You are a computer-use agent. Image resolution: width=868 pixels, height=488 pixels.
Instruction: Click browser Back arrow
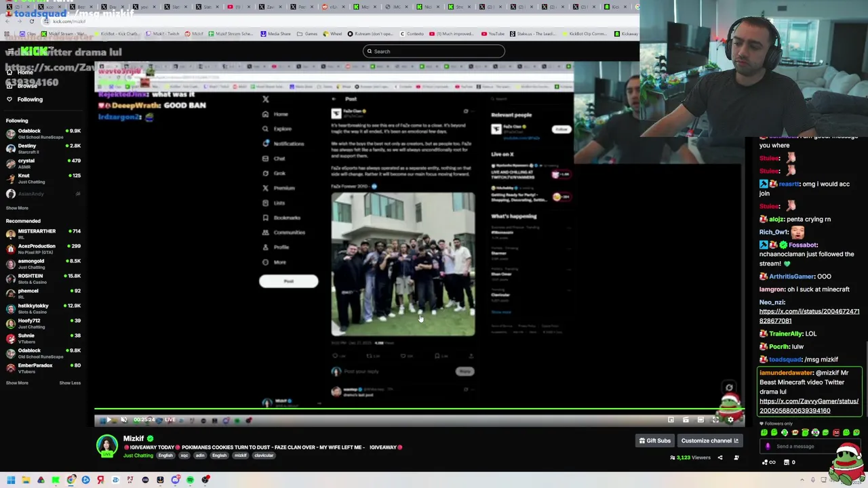pyautogui.click(x=7, y=22)
